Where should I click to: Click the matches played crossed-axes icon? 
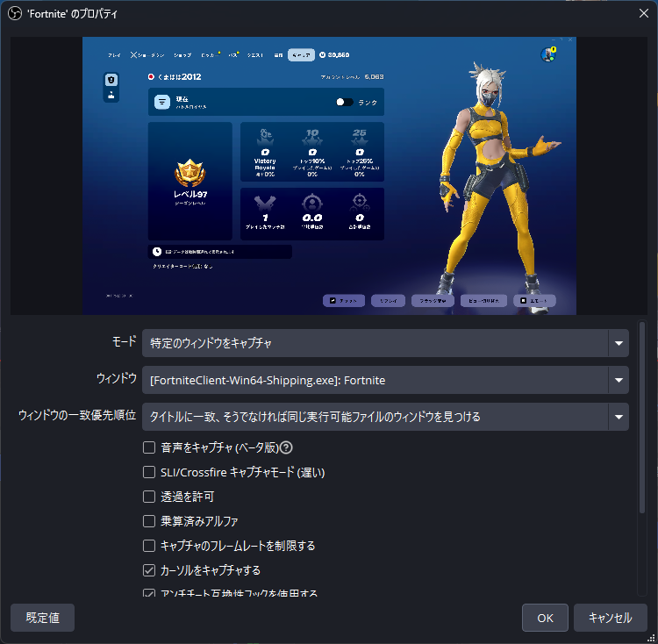[265, 204]
